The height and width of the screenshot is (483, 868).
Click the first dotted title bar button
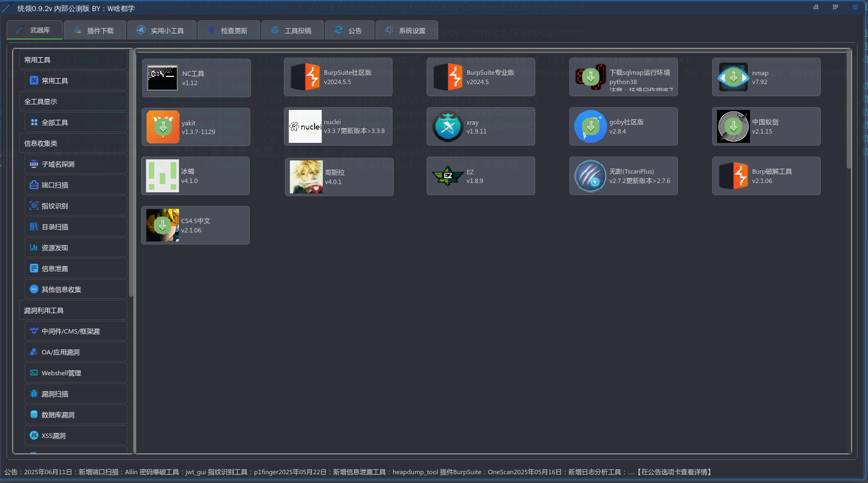tap(816, 7)
